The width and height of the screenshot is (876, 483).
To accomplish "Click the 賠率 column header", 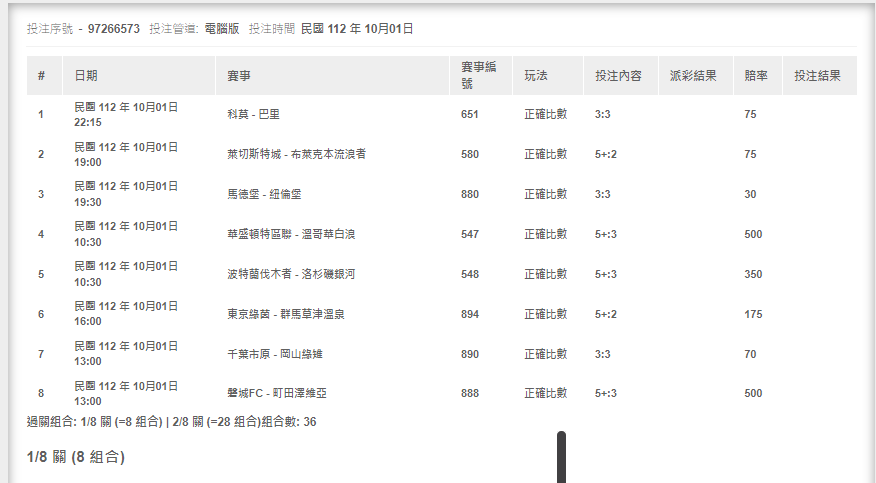I will click(756, 76).
